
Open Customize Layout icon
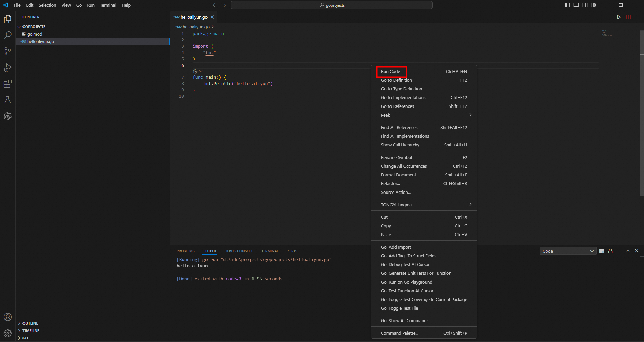click(x=594, y=5)
